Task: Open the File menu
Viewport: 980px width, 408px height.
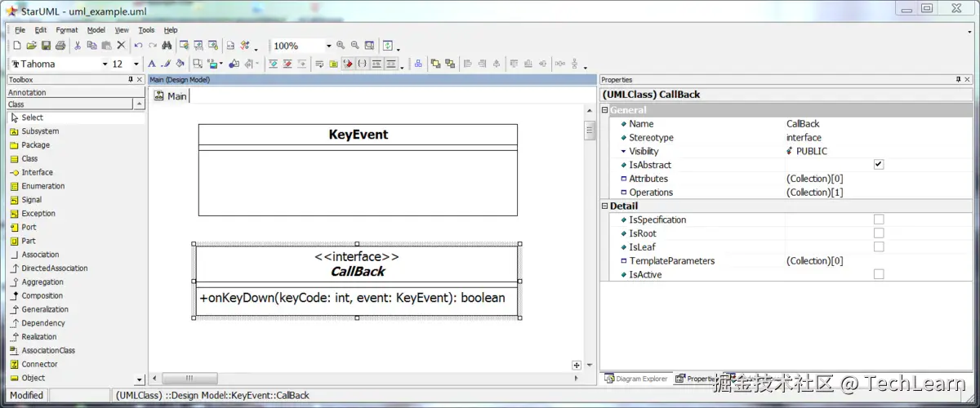Action: (x=20, y=30)
